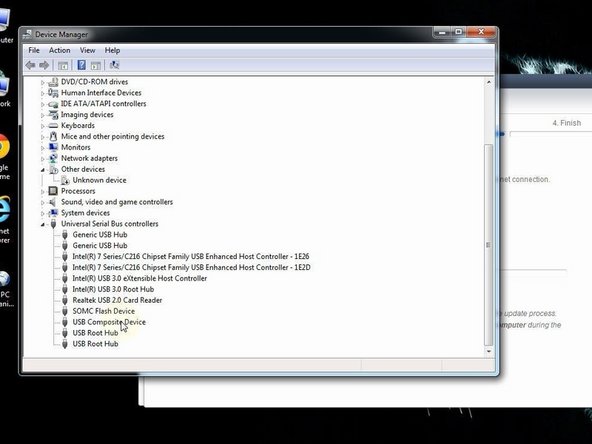Viewport: 592px width, 444px height.
Task: Expand the Monitors node
Action: pyautogui.click(x=42, y=148)
